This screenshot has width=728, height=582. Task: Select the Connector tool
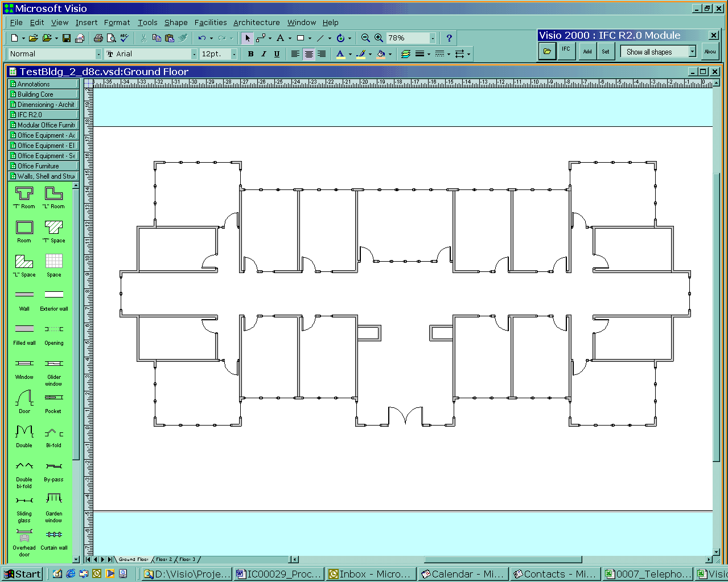(261, 38)
